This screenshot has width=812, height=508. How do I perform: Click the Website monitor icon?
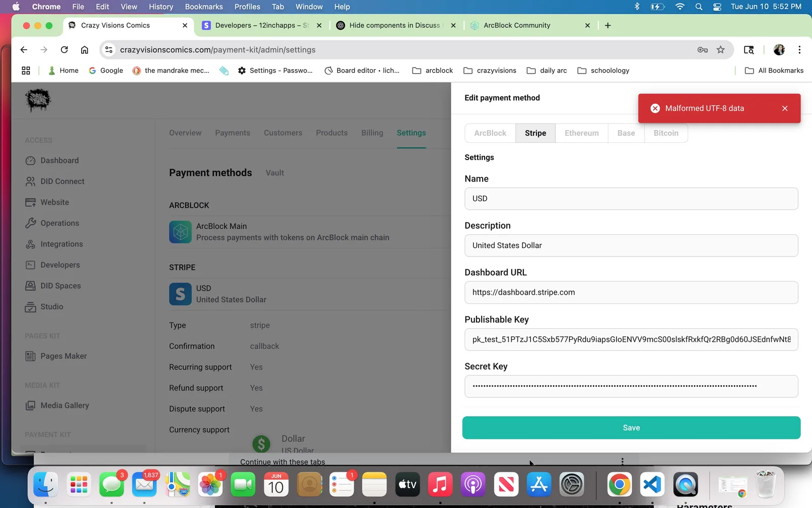tap(30, 202)
